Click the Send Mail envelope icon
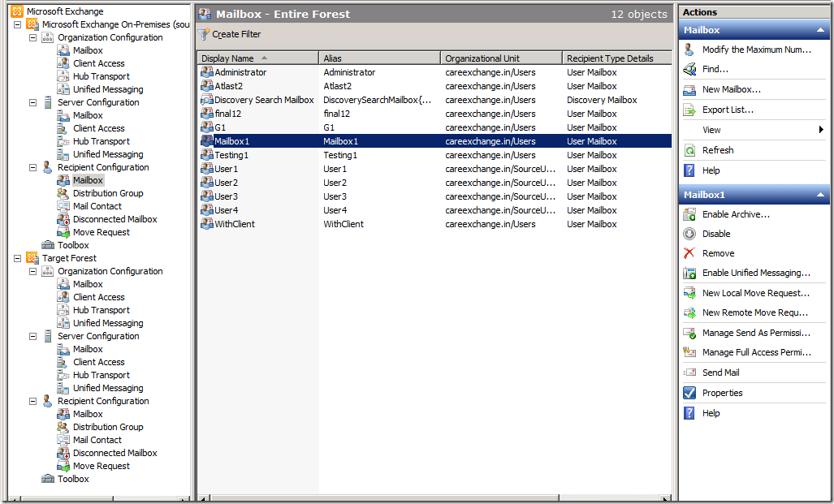 [x=689, y=373]
